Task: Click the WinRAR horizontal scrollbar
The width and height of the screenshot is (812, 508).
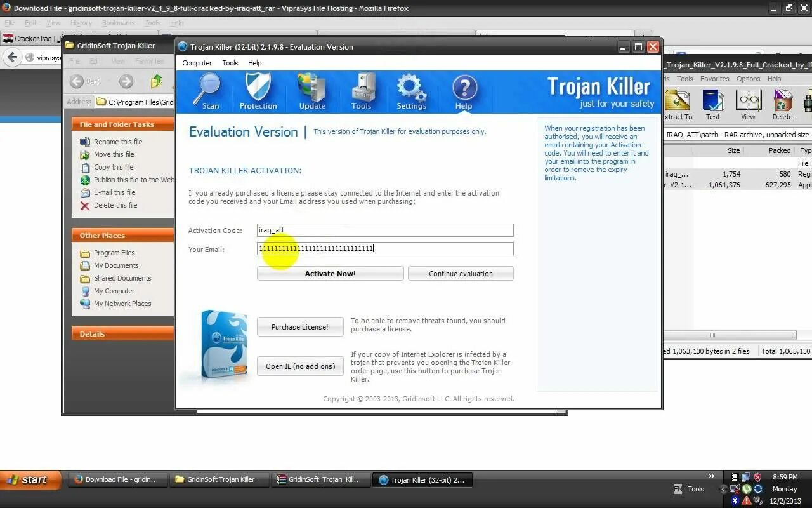Action: tap(730, 335)
